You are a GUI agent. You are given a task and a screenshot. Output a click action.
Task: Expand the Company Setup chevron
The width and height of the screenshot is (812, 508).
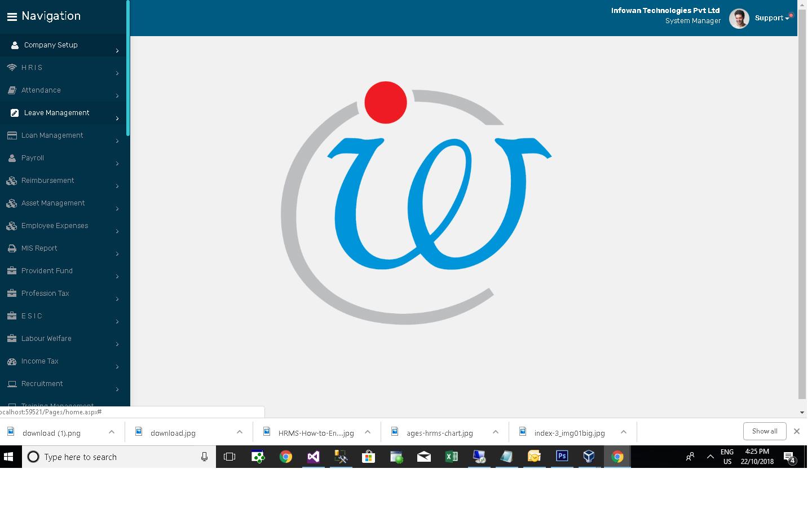click(117, 51)
